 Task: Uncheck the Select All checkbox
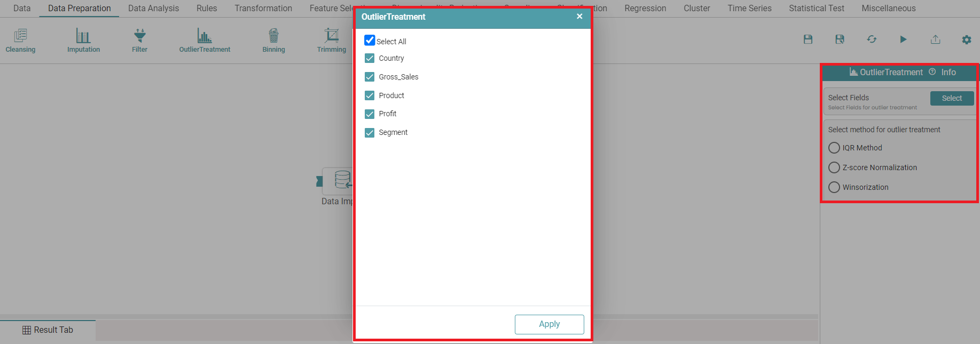(370, 41)
